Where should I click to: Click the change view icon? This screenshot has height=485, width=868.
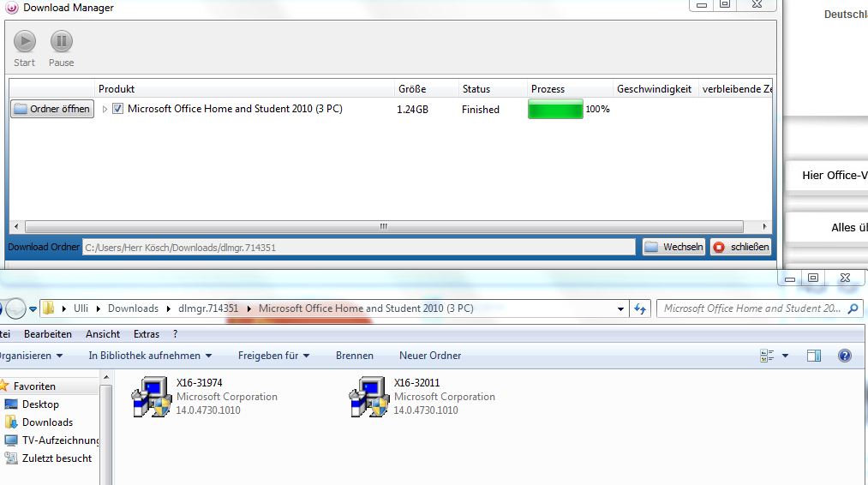pos(767,356)
